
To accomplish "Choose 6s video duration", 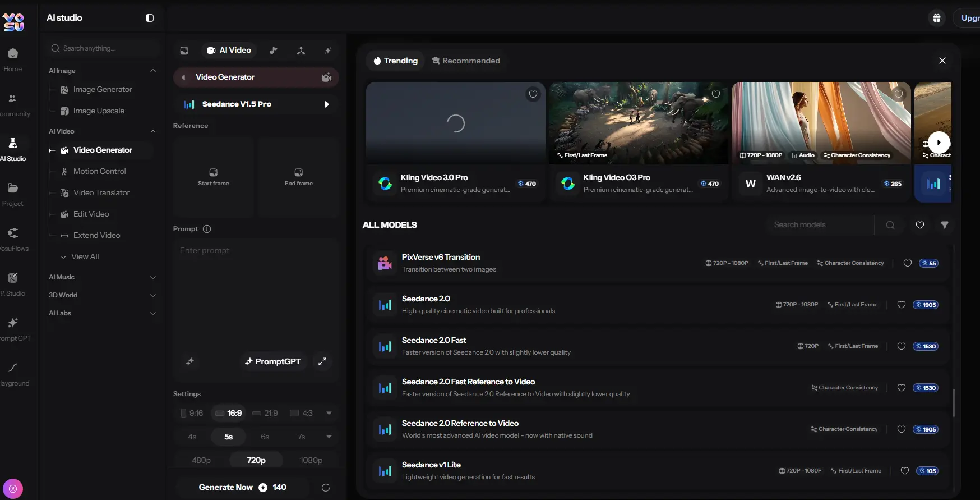I will [x=265, y=437].
